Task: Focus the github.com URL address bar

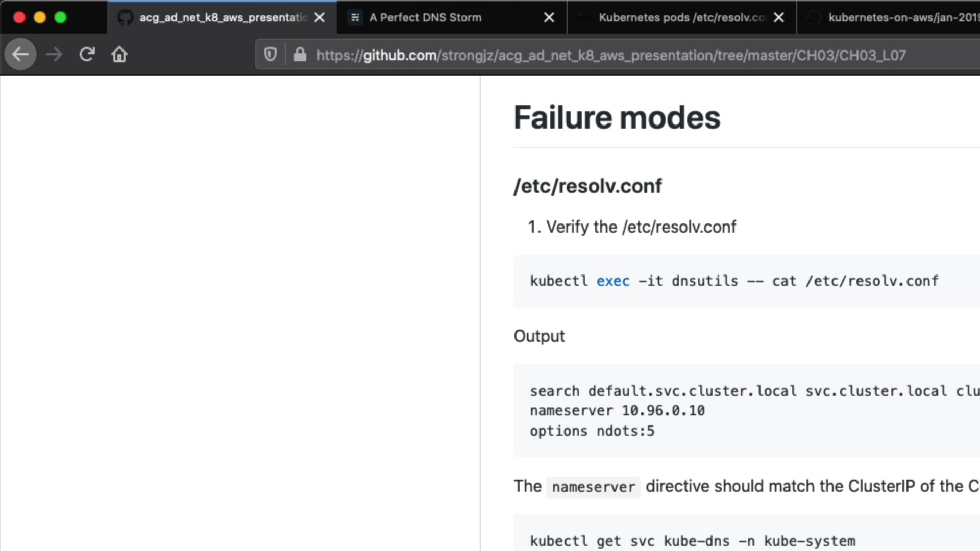Action: coord(610,55)
